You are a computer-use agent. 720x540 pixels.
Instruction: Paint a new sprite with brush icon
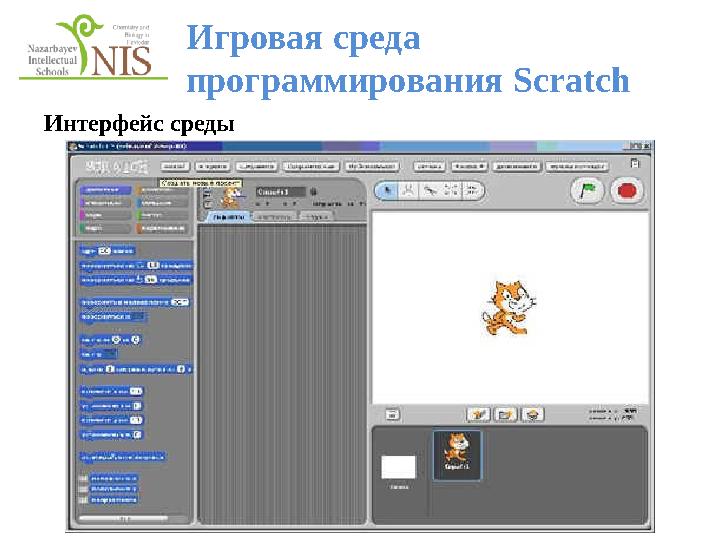pyautogui.click(x=478, y=415)
